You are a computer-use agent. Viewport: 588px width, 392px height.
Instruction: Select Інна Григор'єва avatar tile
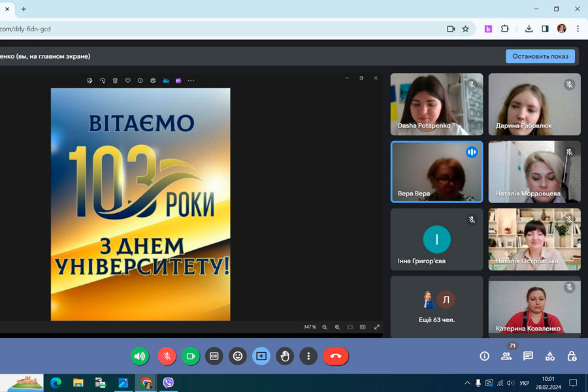pyautogui.click(x=437, y=239)
